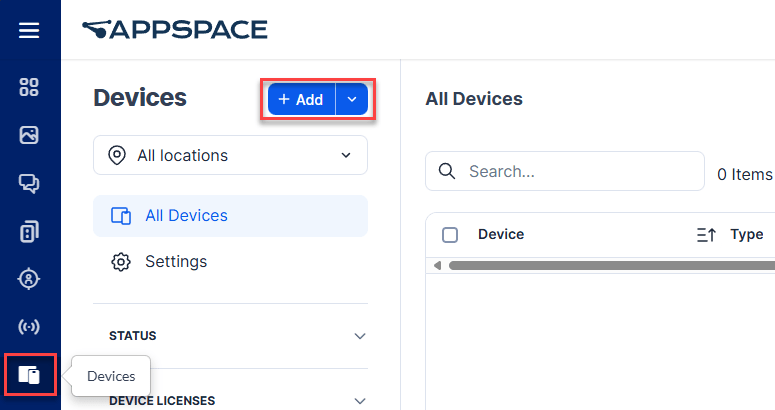Open the broadcast signal icon in sidebar
Viewport: 775px width, 410px height.
(x=29, y=327)
